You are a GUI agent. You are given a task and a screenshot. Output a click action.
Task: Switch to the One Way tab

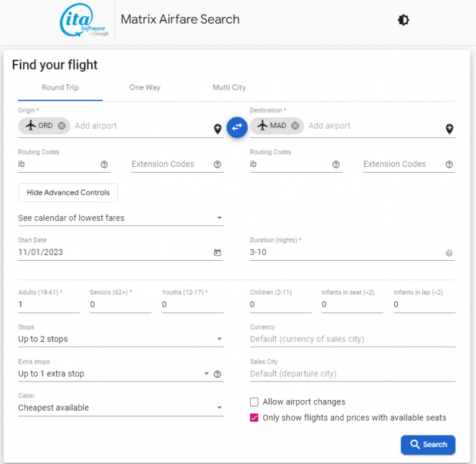point(144,87)
